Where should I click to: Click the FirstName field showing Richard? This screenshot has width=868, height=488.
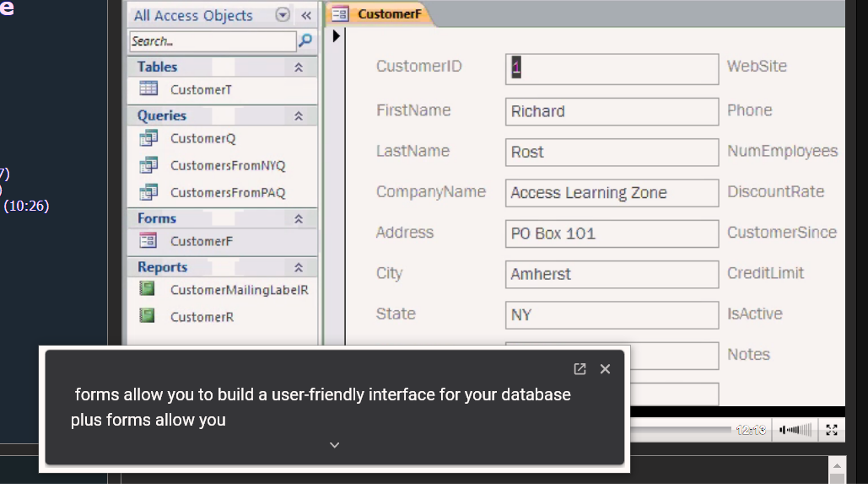(612, 111)
